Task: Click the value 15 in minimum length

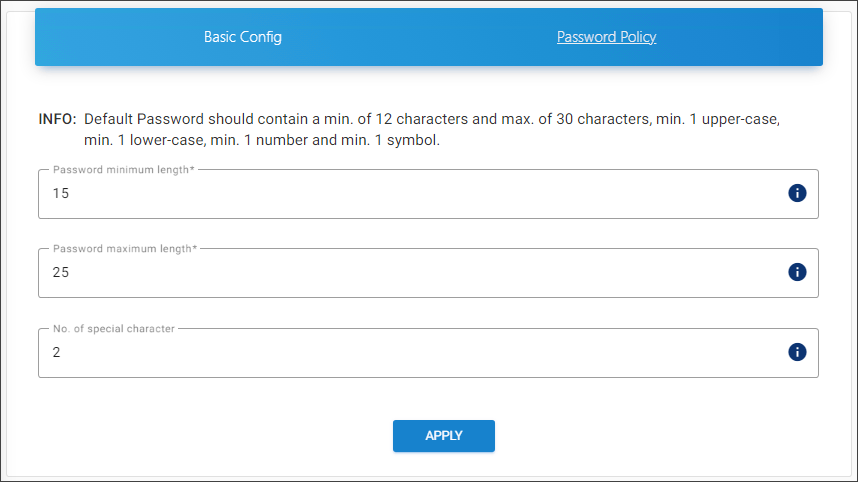Action: click(x=61, y=194)
